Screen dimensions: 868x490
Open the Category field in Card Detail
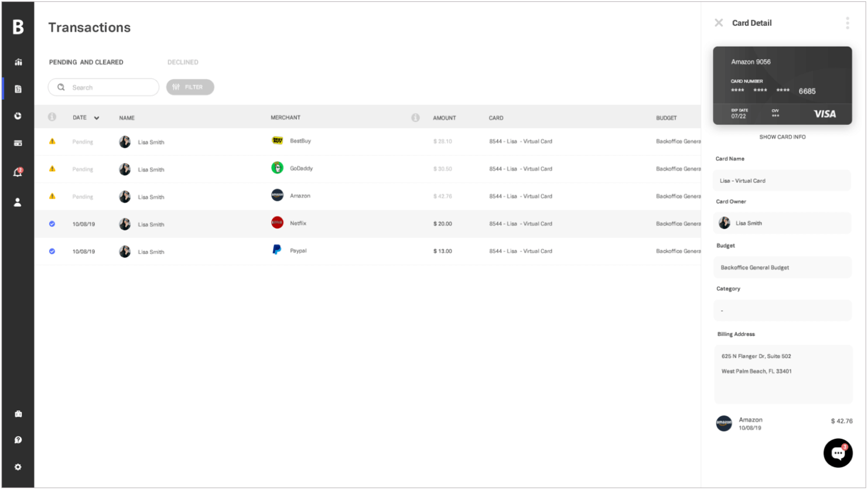[x=782, y=311]
